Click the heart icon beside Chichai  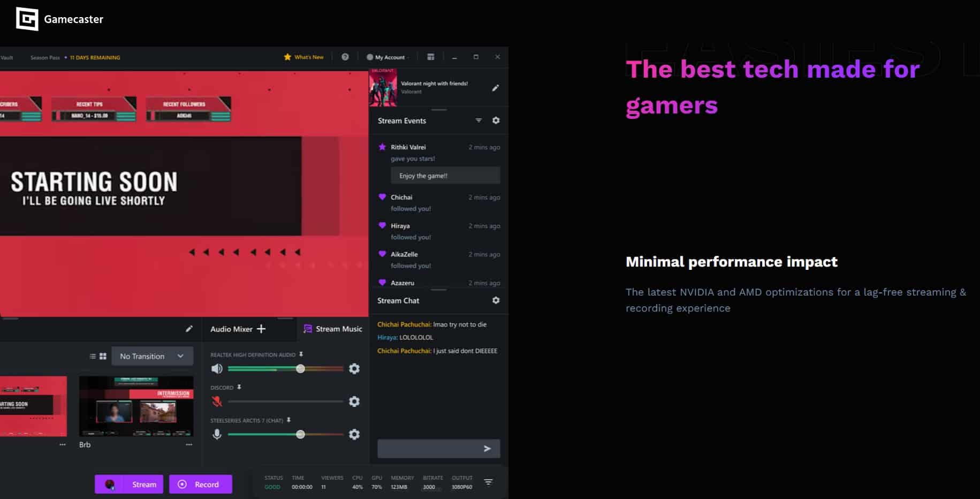[x=382, y=197]
